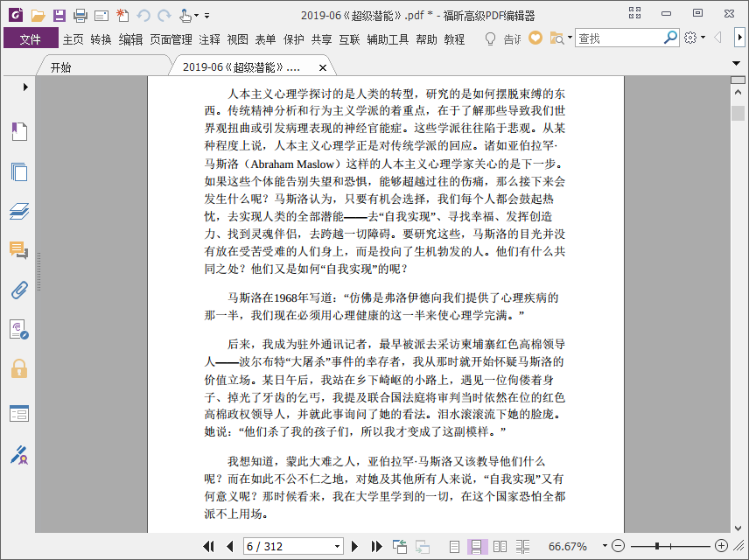Open the Page thumbnails panel icon
Viewport: 749px width, 560px height.
coord(19,171)
